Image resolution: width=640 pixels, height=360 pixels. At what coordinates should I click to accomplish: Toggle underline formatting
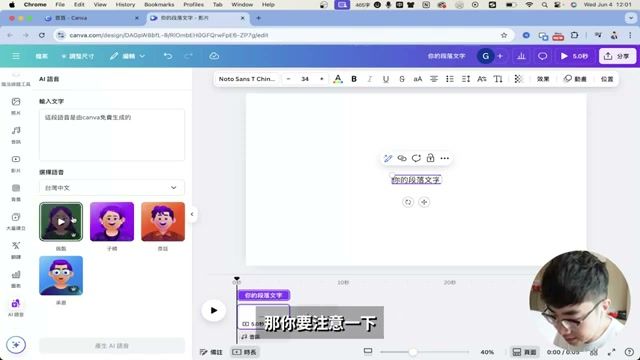[386, 79]
